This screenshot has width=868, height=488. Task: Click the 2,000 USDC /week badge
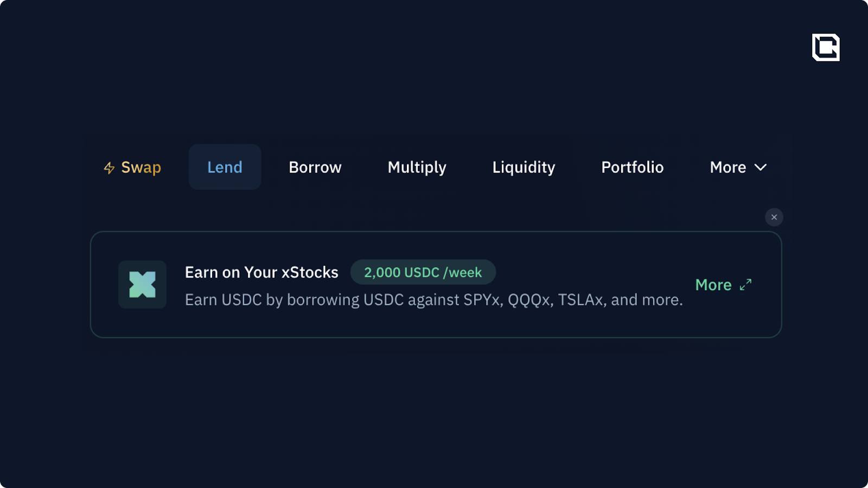[423, 272]
